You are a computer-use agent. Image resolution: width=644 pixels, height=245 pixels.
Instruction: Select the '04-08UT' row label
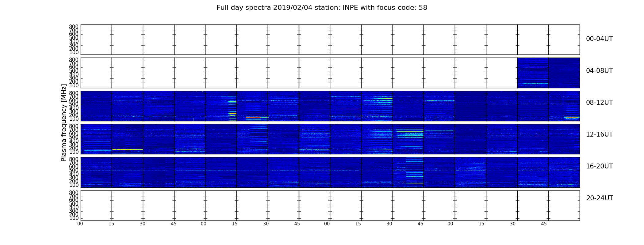pos(599,71)
